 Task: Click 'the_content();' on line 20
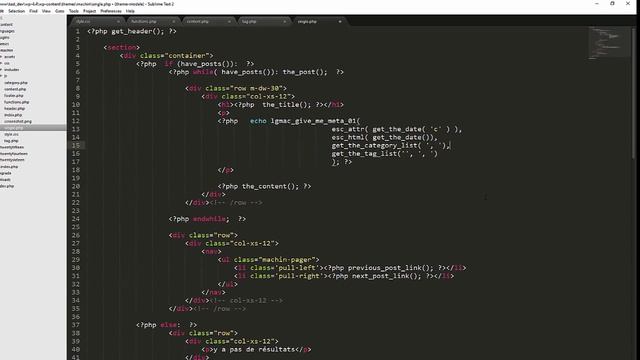pyautogui.click(x=270, y=187)
